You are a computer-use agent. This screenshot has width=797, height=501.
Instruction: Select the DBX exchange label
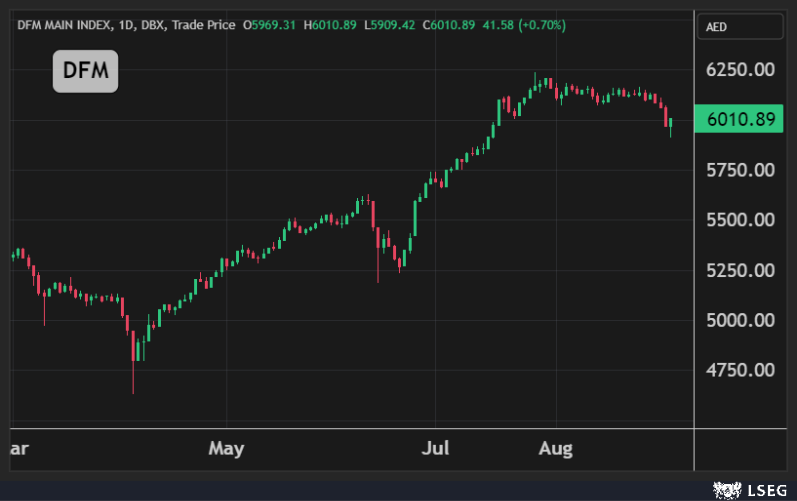153,25
